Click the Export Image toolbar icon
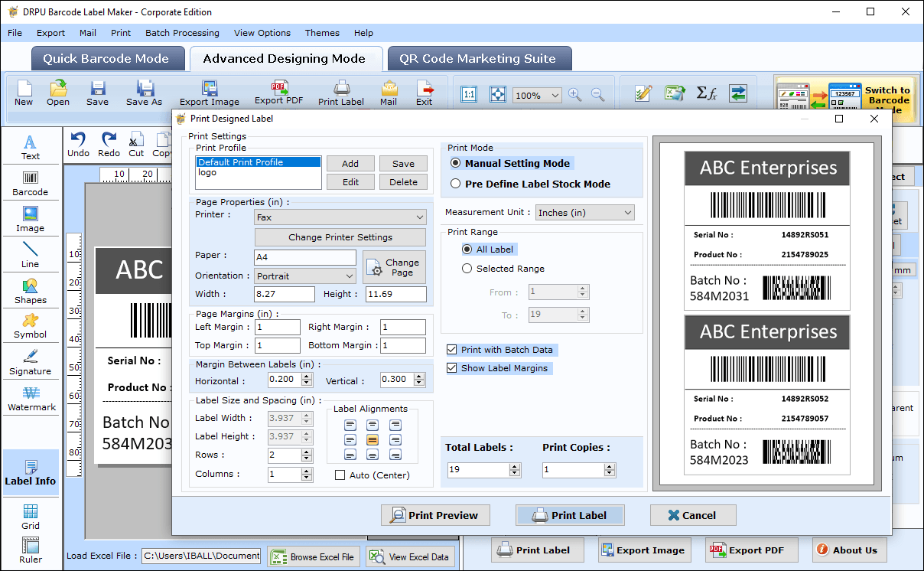Image resolution: width=924 pixels, height=571 pixels. pyautogui.click(x=210, y=93)
